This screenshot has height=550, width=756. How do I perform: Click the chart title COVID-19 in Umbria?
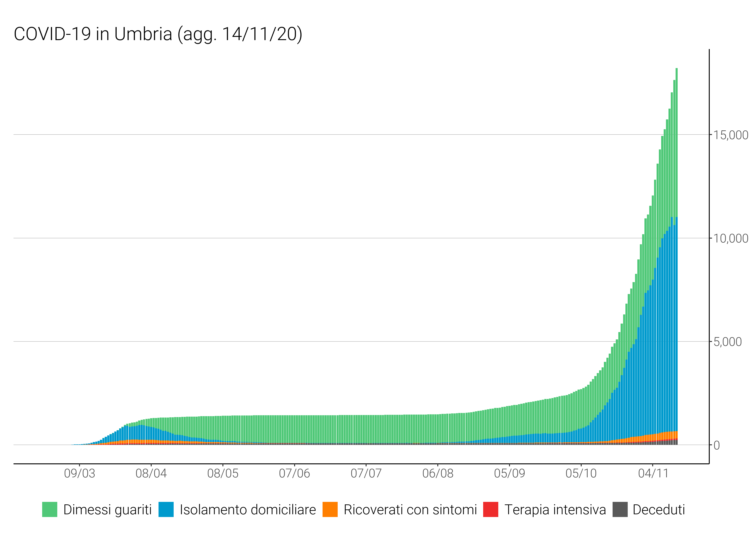click(x=158, y=34)
